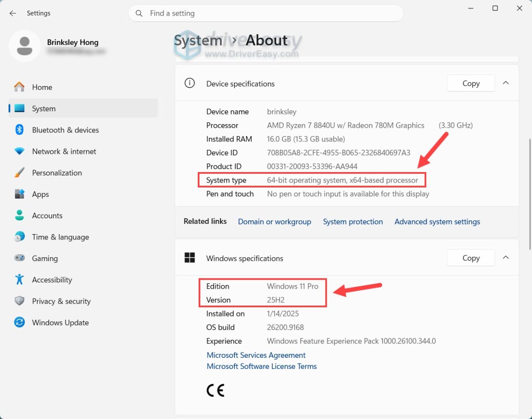Viewport: 532px width, 419px height.
Task: Select the Product ID 00331-20093-53396-AA944
Action: pos(312,167)
